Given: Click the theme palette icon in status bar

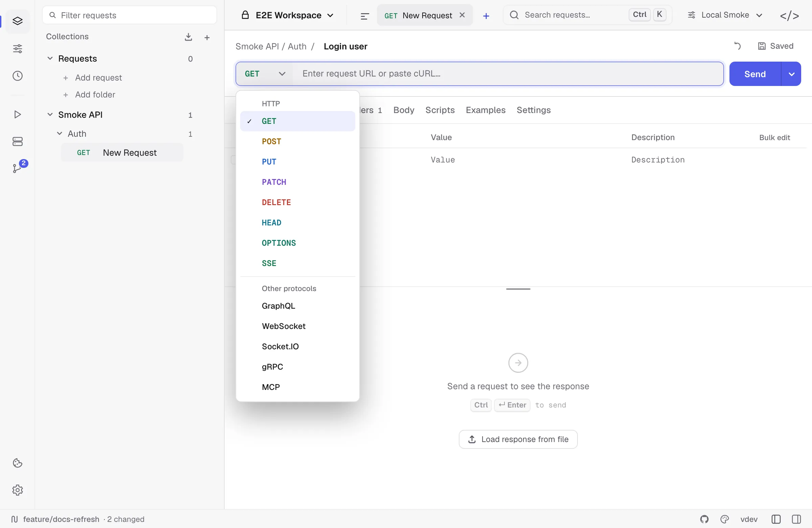Looking at the screenshot, I should (x=725, y=519).
